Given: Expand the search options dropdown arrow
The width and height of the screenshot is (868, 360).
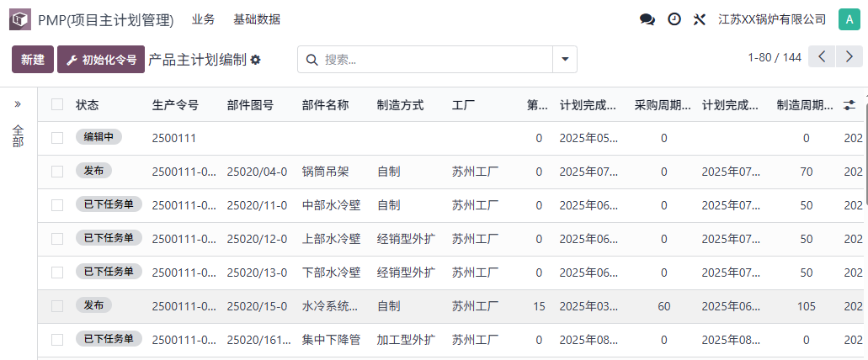Looking at the screenshot, I should pyautogui.click(x=564, y=60).
